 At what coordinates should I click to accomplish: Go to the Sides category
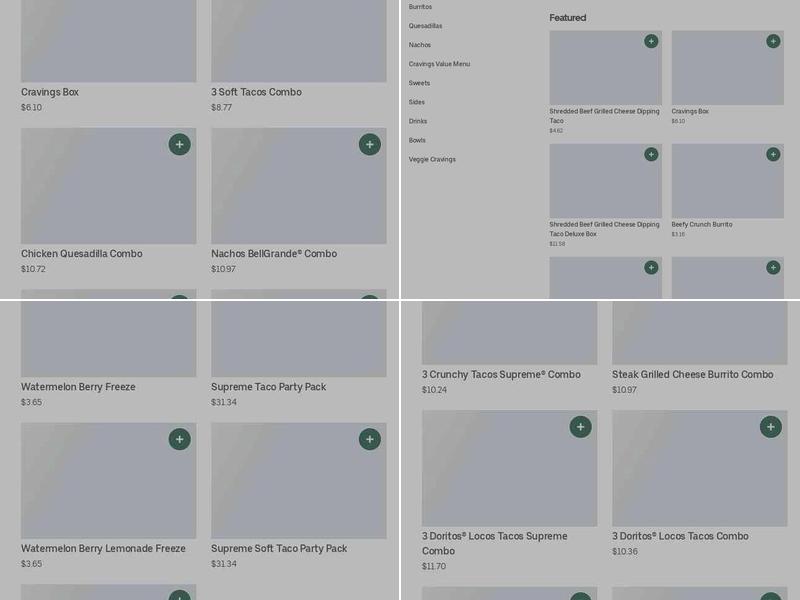(x=417, y=102)
